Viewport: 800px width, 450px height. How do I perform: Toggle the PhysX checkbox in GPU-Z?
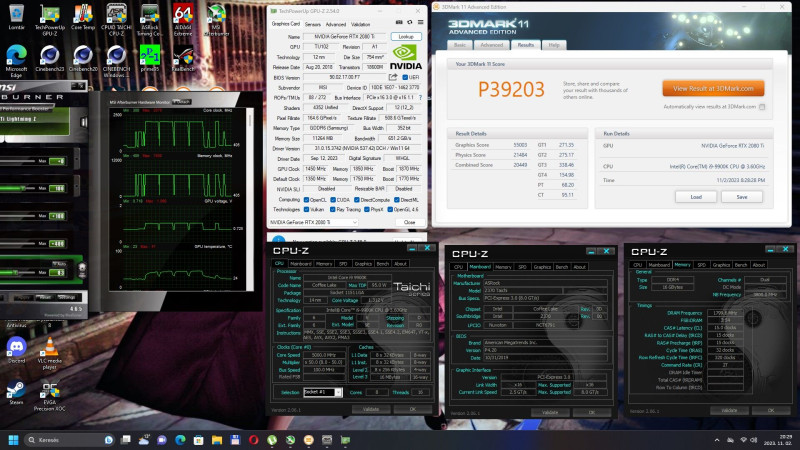(x=366, y=209)
